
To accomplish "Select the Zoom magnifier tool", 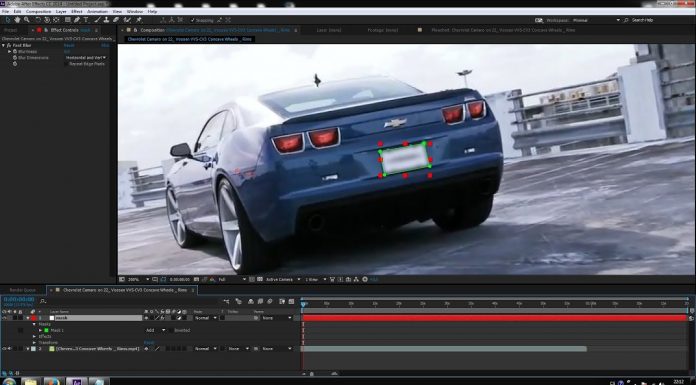I will click(27, 20).
